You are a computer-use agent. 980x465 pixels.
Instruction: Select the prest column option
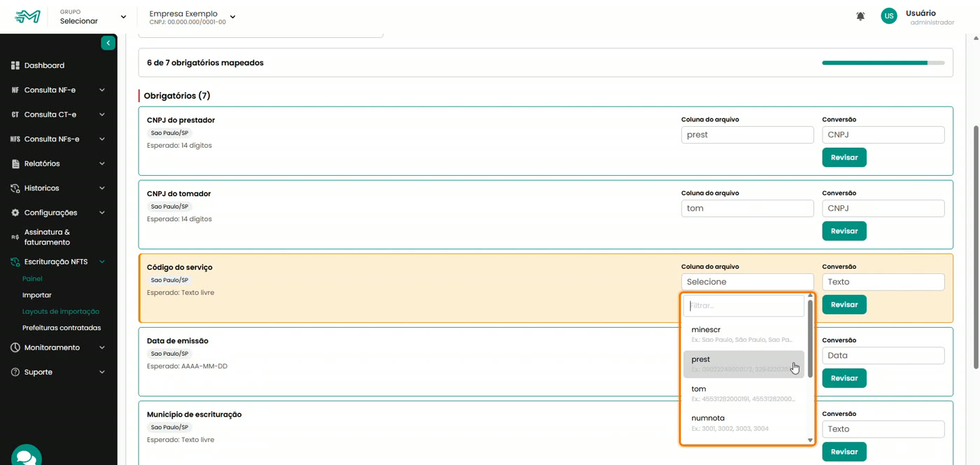pyautogui.click(x=743, y=364)
